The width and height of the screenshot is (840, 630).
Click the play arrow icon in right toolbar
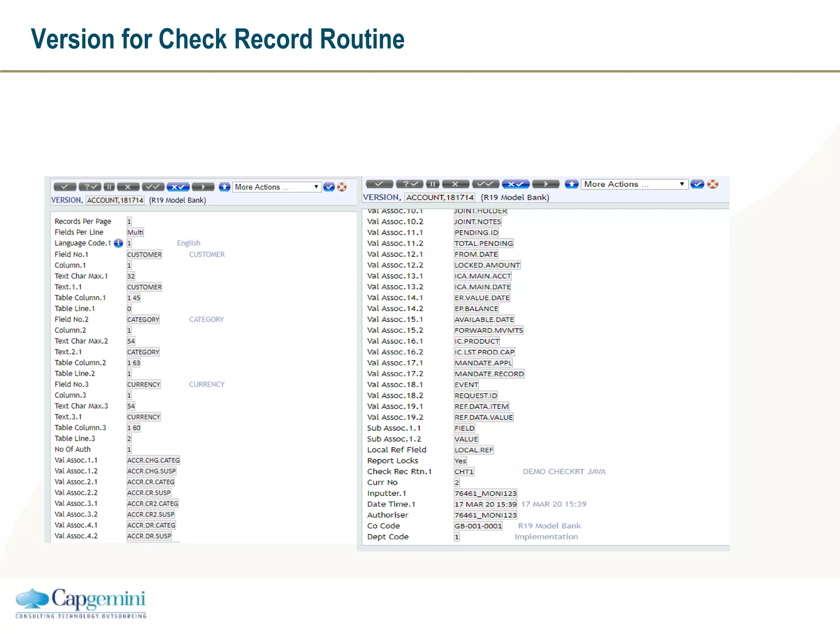(x=546, y=184)
